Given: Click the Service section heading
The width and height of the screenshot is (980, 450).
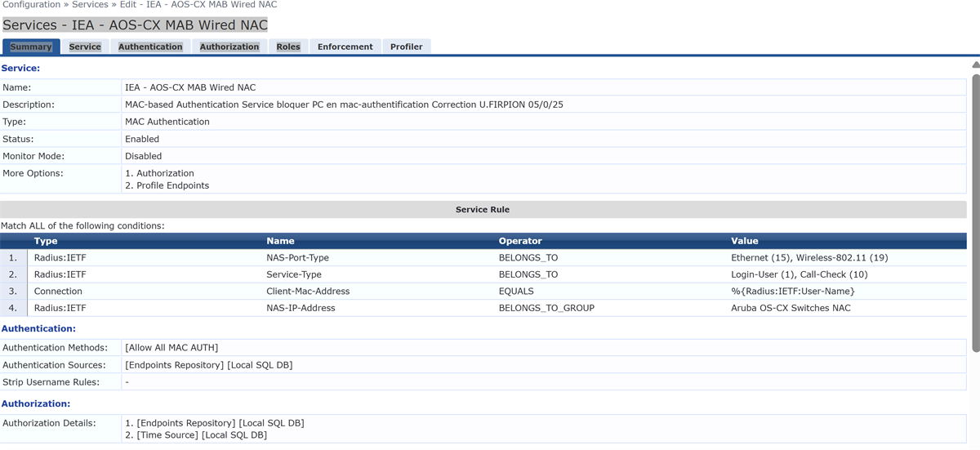Looking at the screenshot, I should click(x=20, y=69).
